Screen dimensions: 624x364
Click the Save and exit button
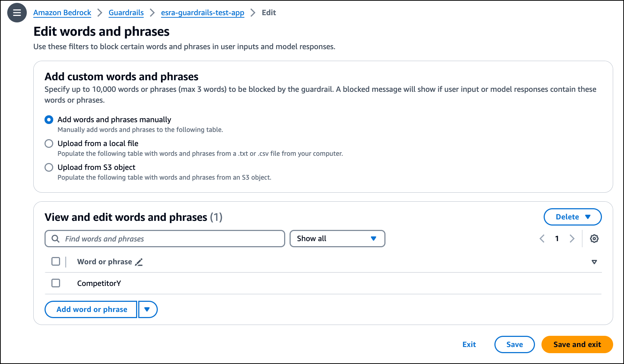[x=577, y=344]
